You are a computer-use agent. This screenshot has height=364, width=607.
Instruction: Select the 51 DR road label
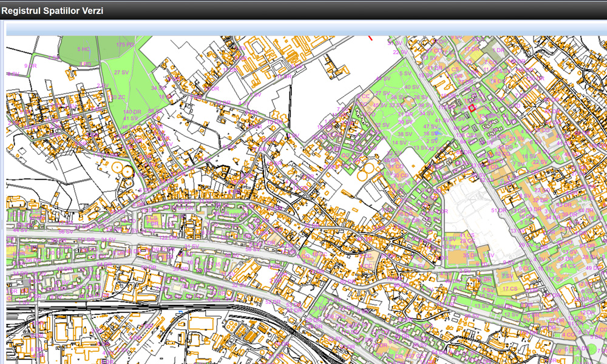coord(498,211)
